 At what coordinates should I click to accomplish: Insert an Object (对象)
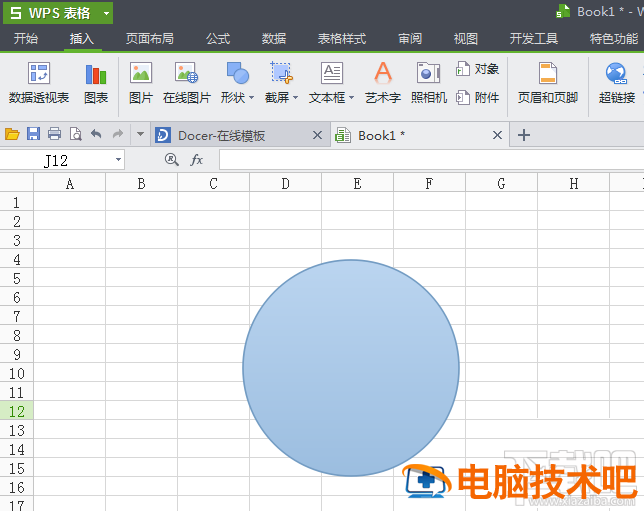pos(477,69)
